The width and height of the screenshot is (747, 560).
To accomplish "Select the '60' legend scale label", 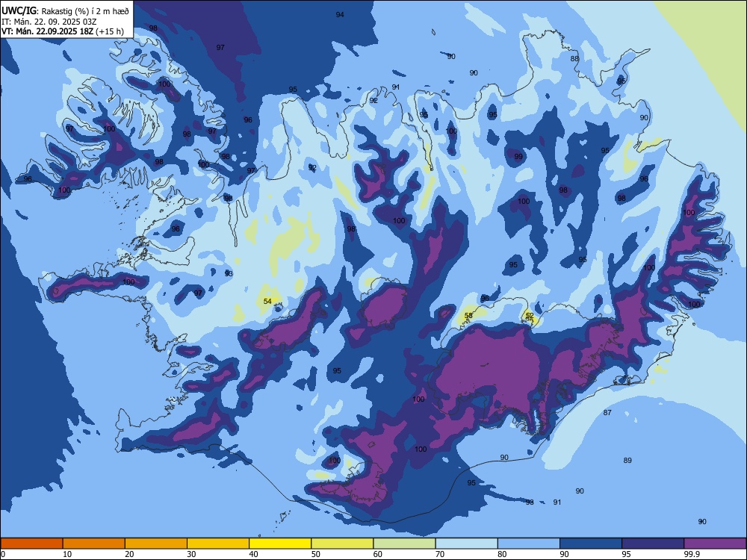I will pos(378,554).
